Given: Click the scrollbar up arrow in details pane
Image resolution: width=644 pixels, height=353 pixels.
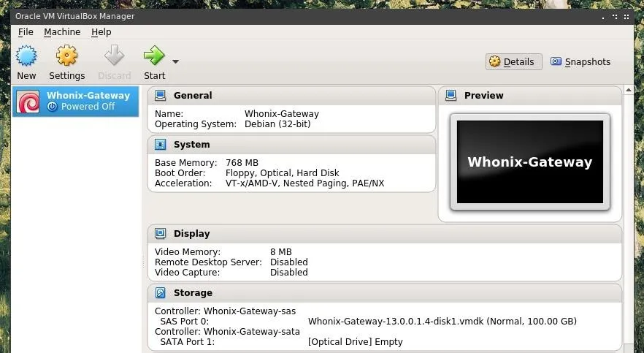Looking at the screenshot, I should click(629, 90).
